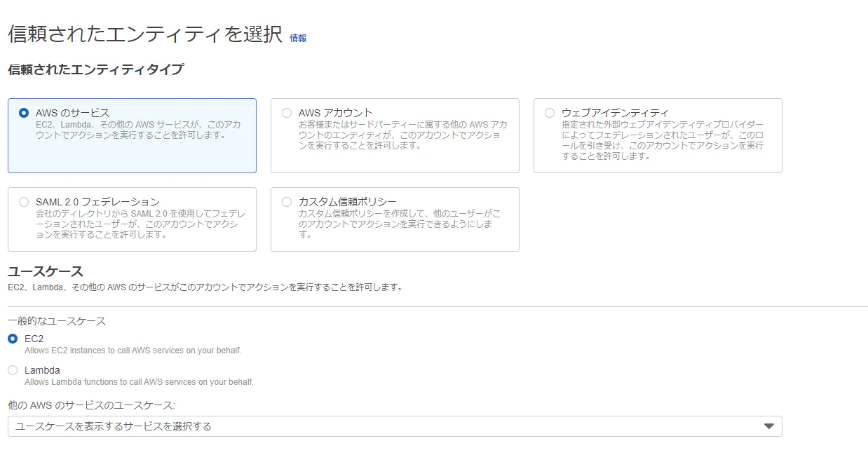Click the ウェブアイデンティティ card description text
This screenshot has width=868, height=462.
point(663,140)
